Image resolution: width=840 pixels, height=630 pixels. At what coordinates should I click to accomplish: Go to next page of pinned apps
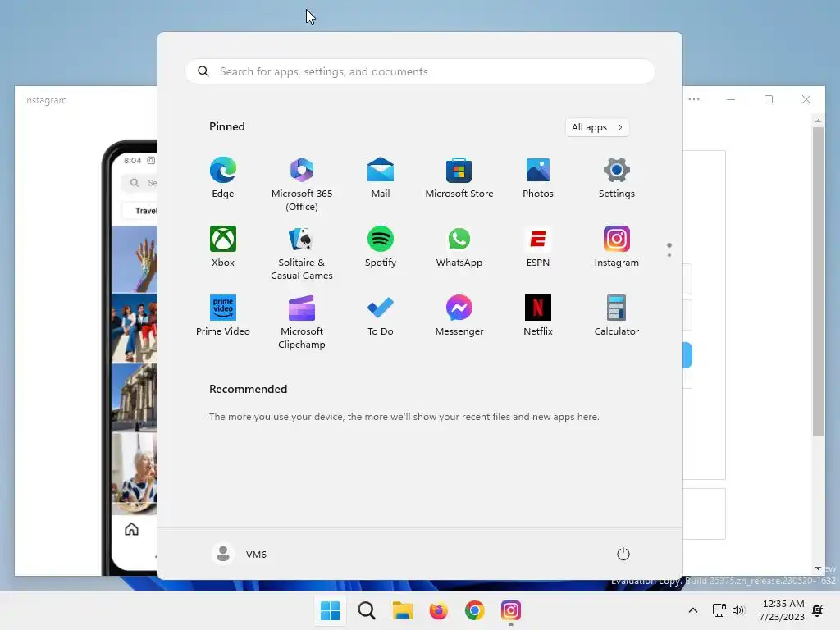click(669, 255)
